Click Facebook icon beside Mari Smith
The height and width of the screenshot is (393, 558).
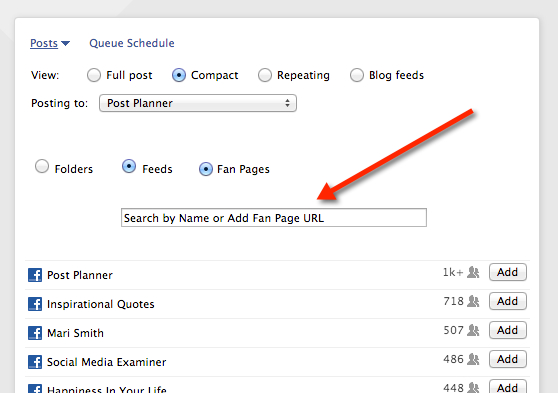click(35, 333)
